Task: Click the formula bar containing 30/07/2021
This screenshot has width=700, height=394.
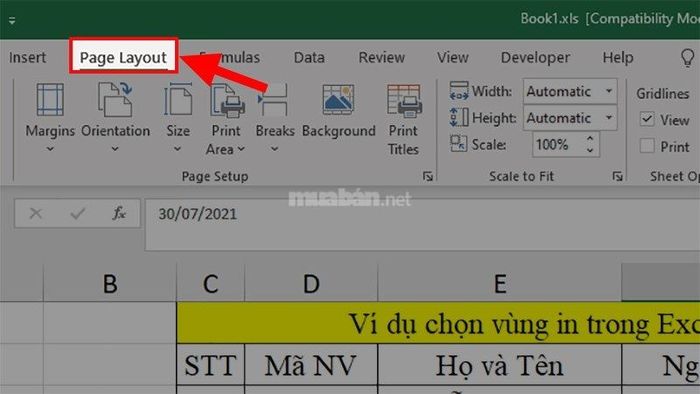Action: tap(422, 224)
